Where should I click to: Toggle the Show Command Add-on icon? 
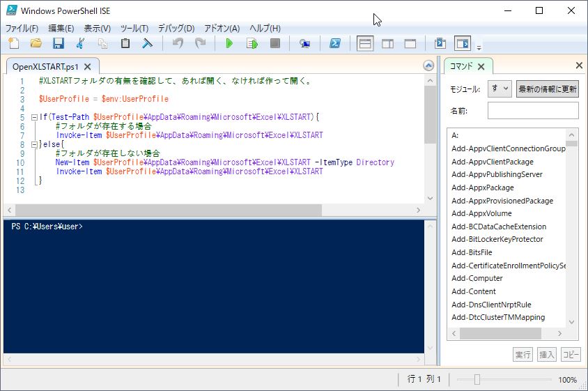point(463,43)
